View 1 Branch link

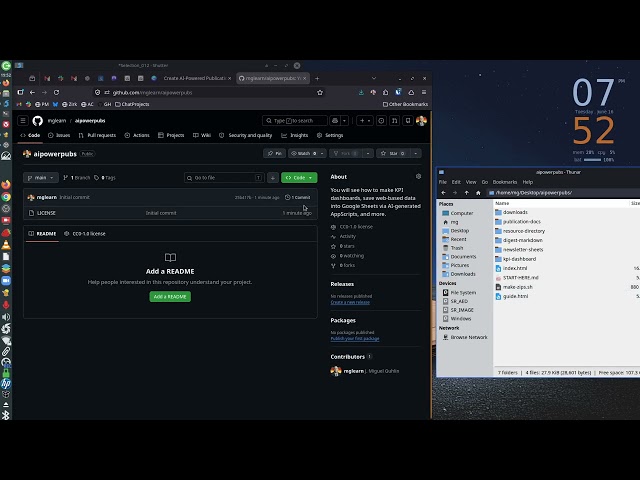(77, 178)
